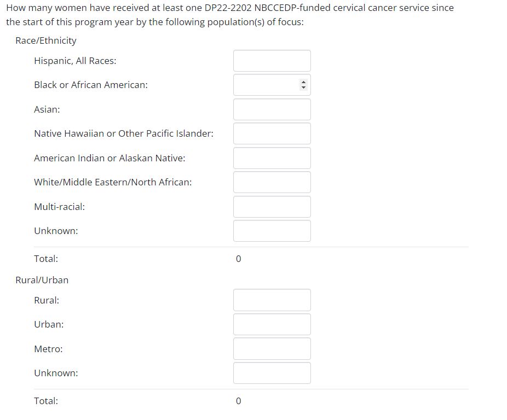Image resolution: width=507 pixels, height=420 pixels.
Task: Click the Unknown input under Rural/Urban
Action: click(x=272, y=373)
